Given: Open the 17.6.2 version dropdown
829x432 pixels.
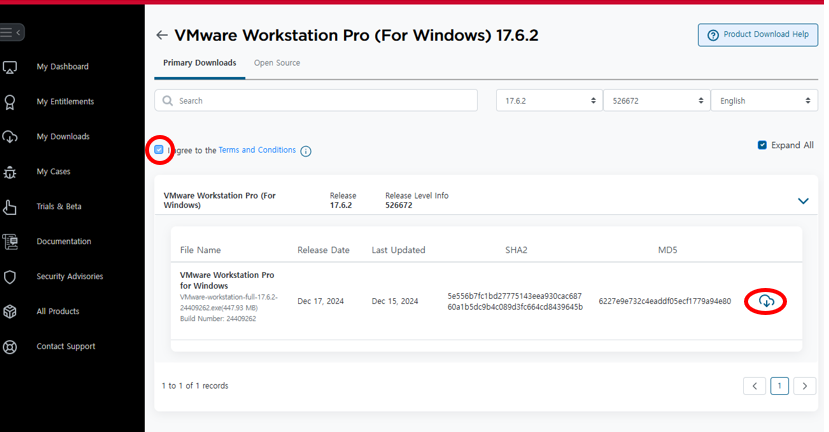Looking at the screenshot, I should (549, 100).
